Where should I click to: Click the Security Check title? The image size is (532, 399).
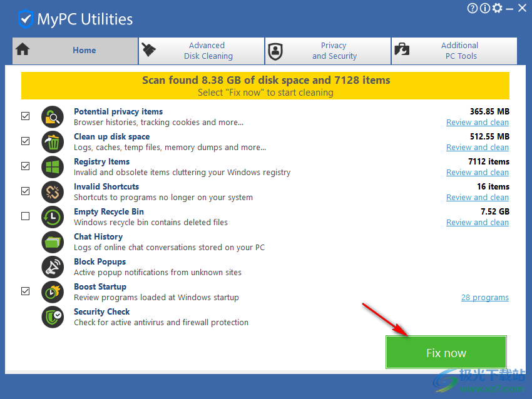(x=102, y=312)
